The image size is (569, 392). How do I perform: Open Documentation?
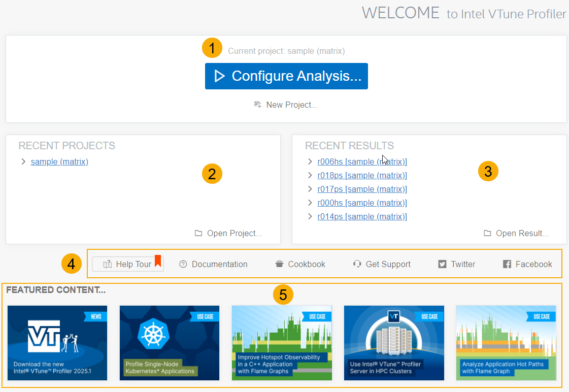(213, 264)
